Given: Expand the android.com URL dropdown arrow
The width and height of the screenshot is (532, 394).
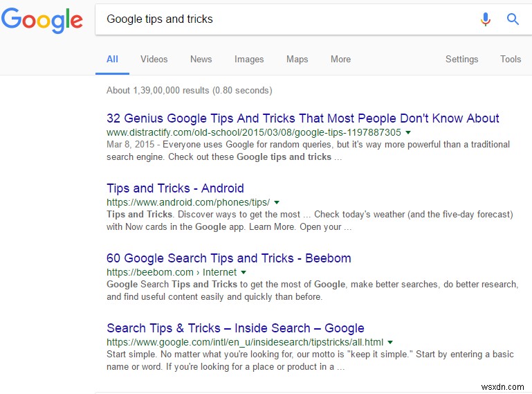Looking at the screenshot, I should click(x=277, y=202).
